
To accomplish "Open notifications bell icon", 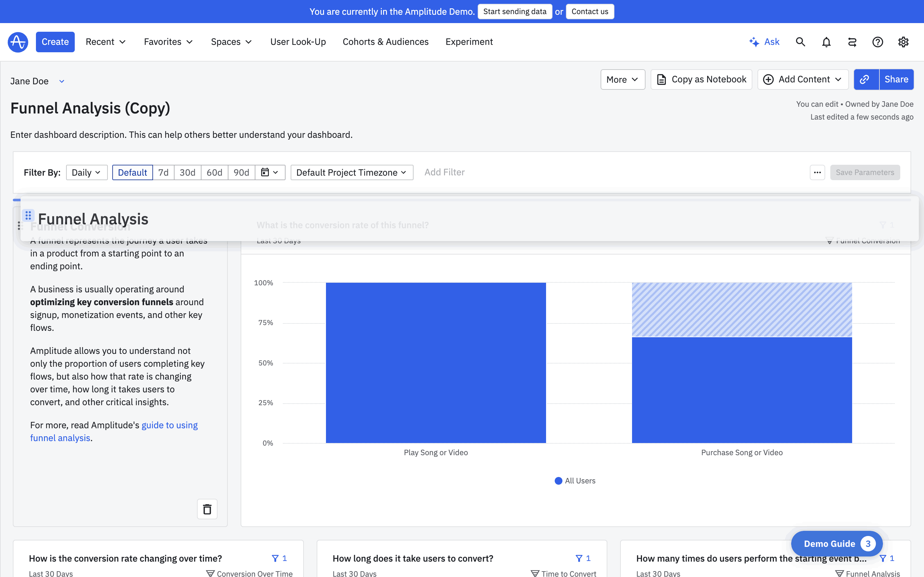I will (826, 42).
